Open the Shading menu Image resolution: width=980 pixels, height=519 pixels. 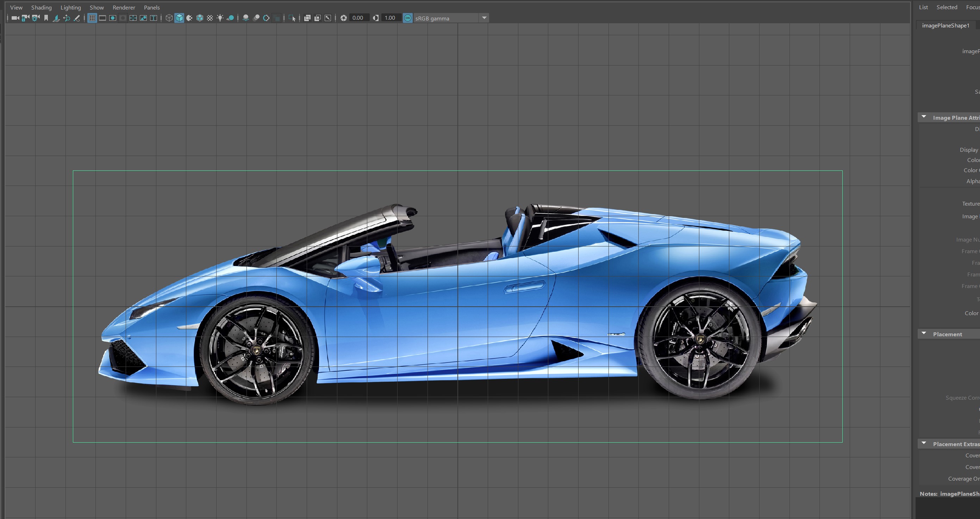[x=41, y=7]
